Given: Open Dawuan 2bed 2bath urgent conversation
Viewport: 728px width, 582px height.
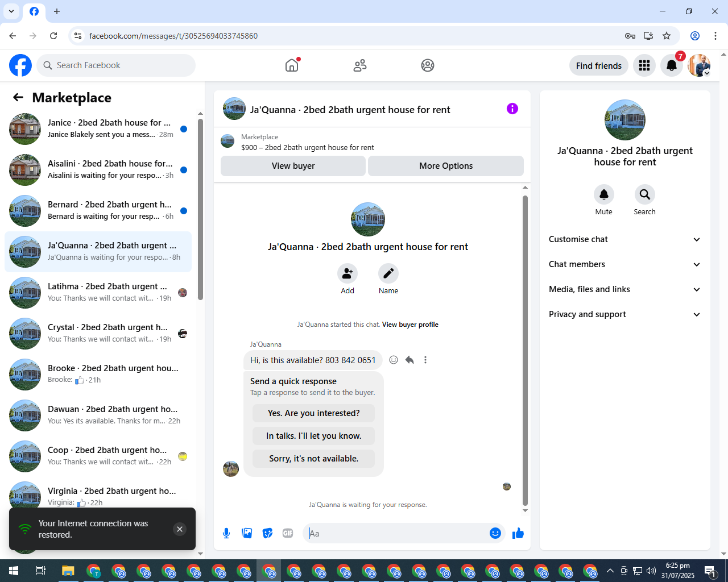Looking at the screenshot, I should [x=98, y=415].
